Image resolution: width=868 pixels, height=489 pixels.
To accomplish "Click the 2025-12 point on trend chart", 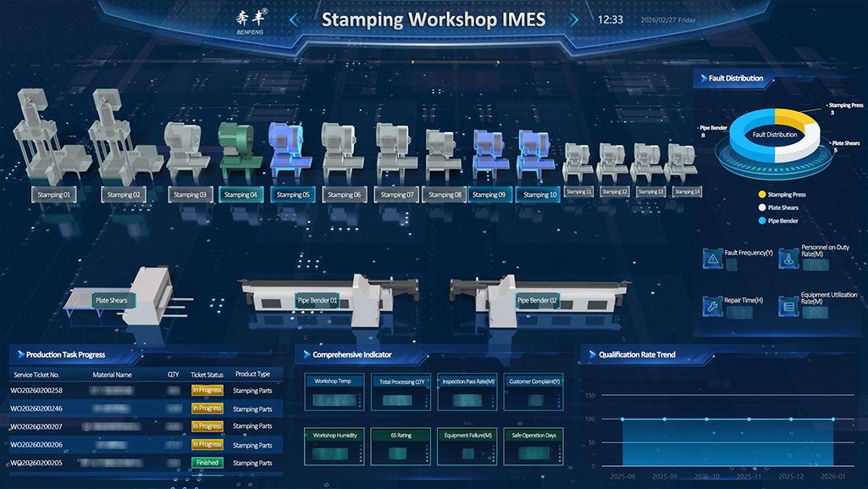I will (x=790, y=419).
